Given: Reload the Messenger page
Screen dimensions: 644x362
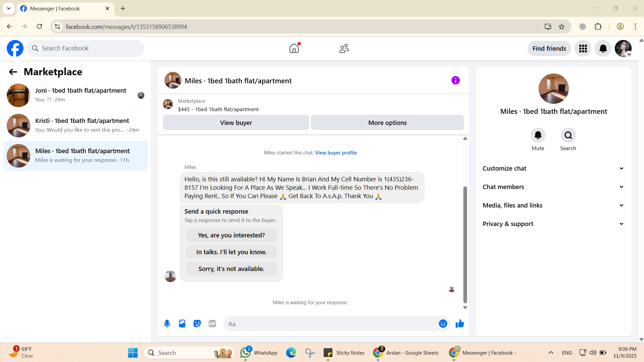Looking at the screenshot, I should pyautogui.click(x=39, y=27).
